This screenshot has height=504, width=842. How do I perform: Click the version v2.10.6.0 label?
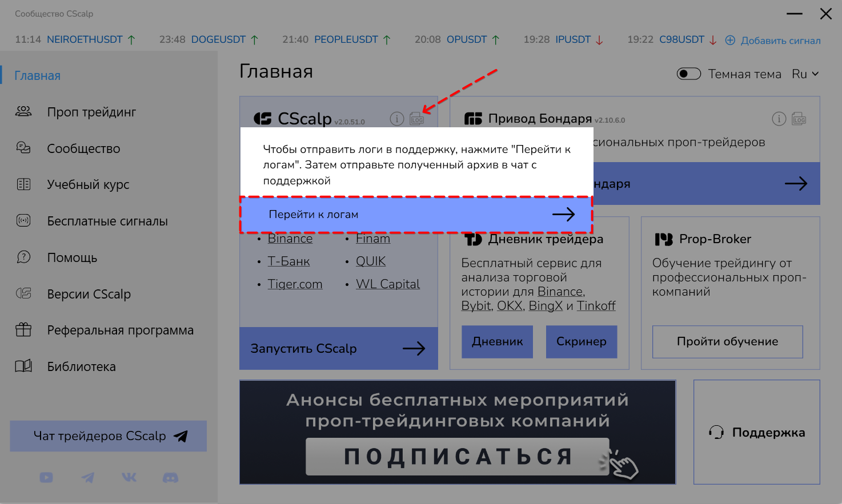click(610, 120)
